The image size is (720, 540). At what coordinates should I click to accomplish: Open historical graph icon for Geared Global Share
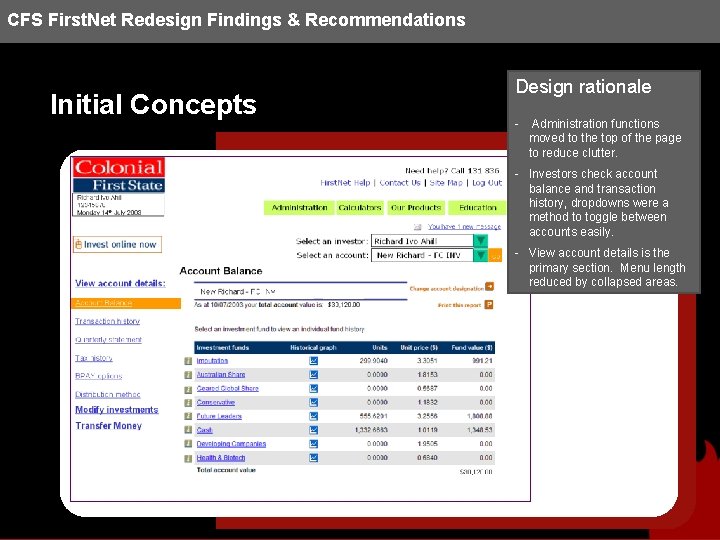pos(314,388)
